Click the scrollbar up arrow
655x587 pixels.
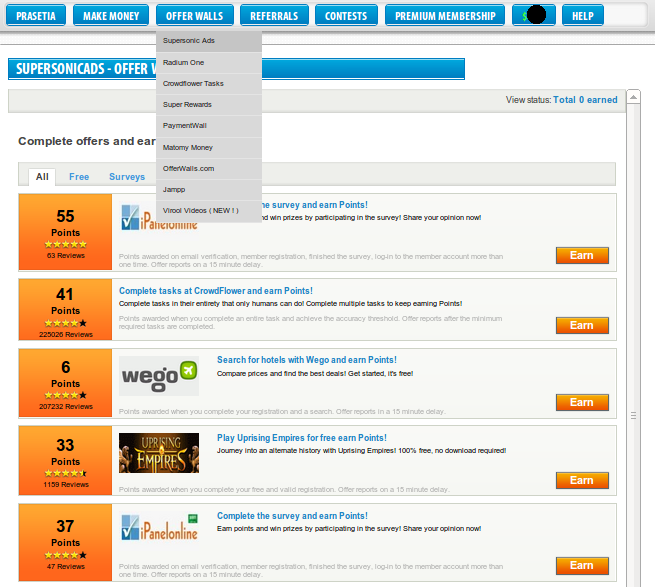[634, 97]
